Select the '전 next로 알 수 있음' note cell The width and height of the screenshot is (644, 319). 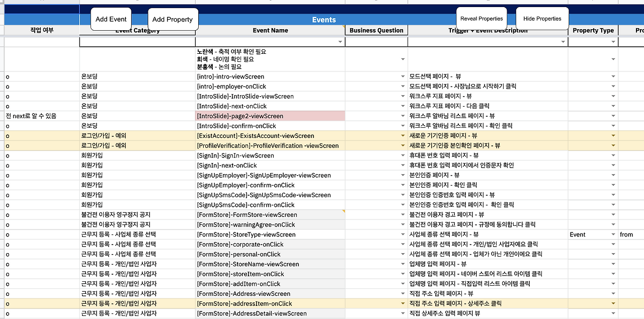coord(42,116)
